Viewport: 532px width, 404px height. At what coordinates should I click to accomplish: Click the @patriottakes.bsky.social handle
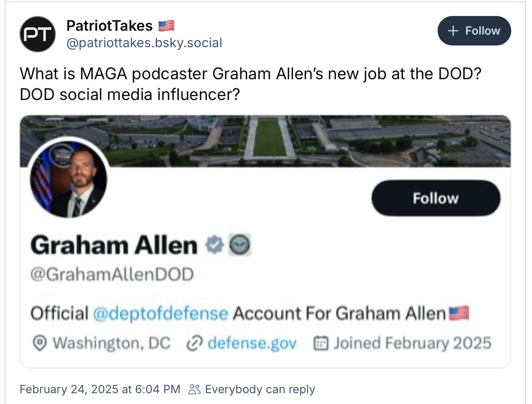(x=144, y=43)
